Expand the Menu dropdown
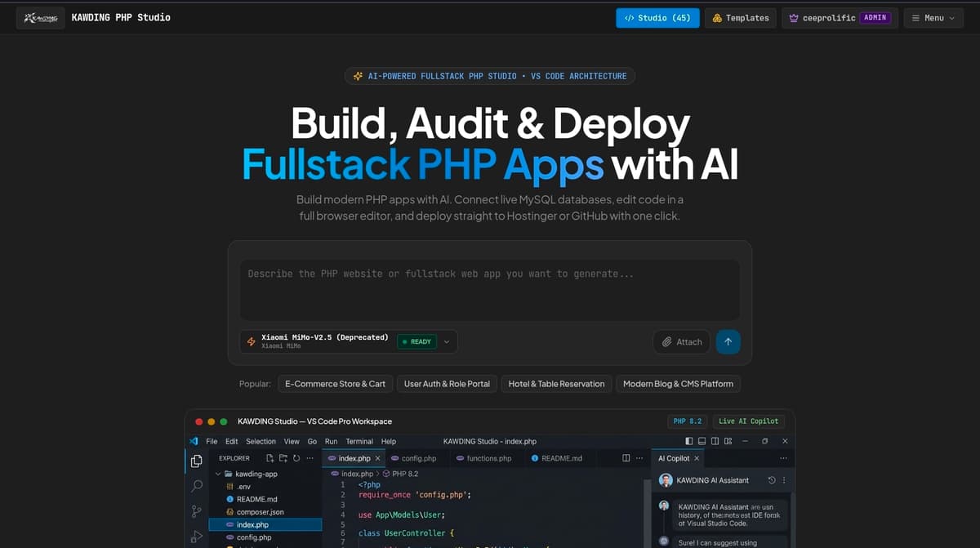This screenshot has height=548, width=980. (x=933, y=18)
